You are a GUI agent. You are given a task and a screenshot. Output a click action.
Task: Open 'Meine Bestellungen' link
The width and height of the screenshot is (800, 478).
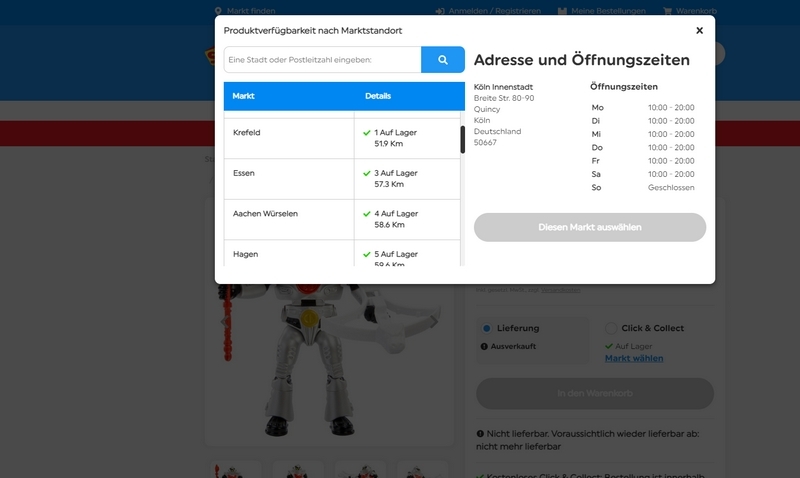click(608, 11)
